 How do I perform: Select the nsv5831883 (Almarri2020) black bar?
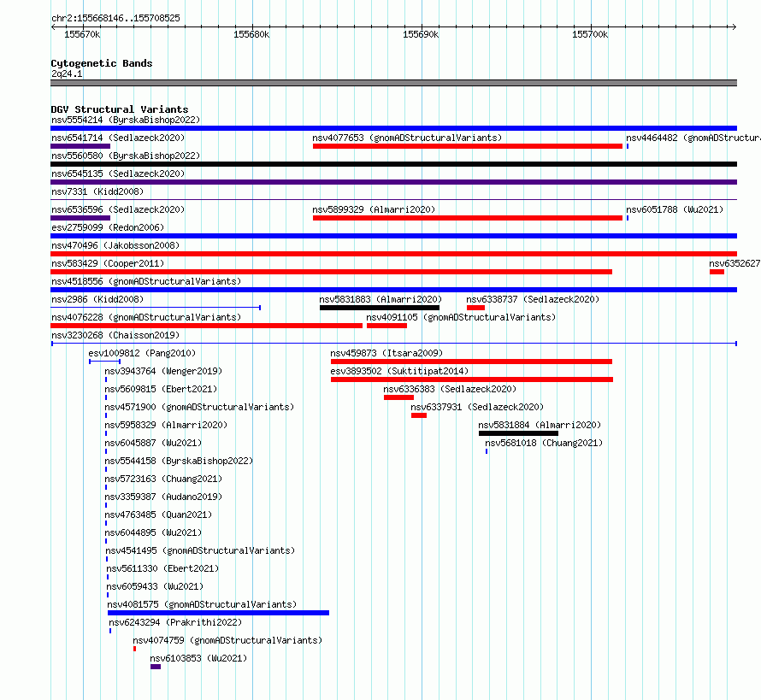pyautogui.click(x=380, y=308)
